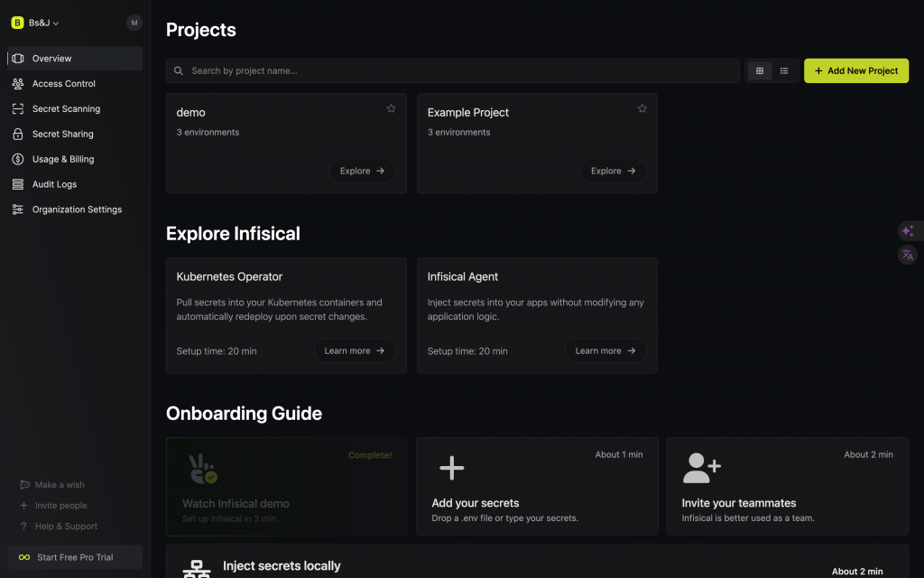Switch to list view of projects
This screenshot has width=924, height=578.
784,70
